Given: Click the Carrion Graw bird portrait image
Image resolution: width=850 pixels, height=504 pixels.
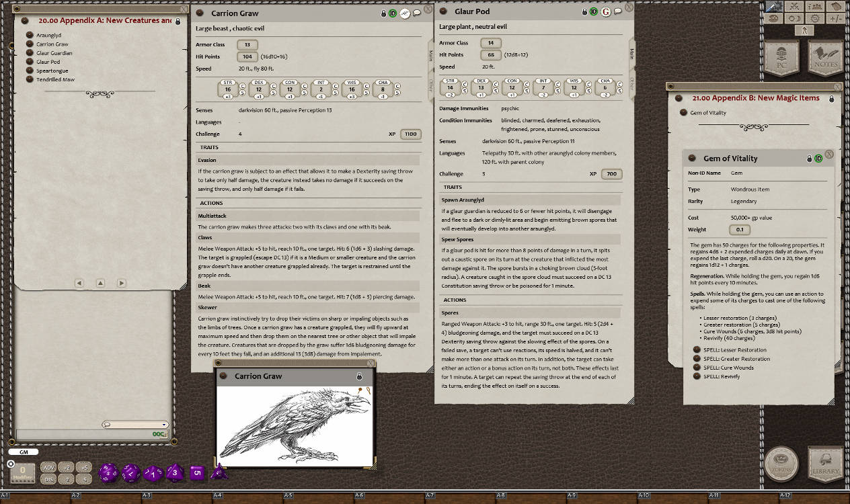Looking at the screenshot, I should (x=296, y=425).
